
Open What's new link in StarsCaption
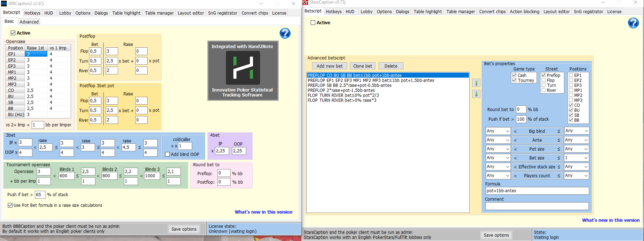[611, 220]
